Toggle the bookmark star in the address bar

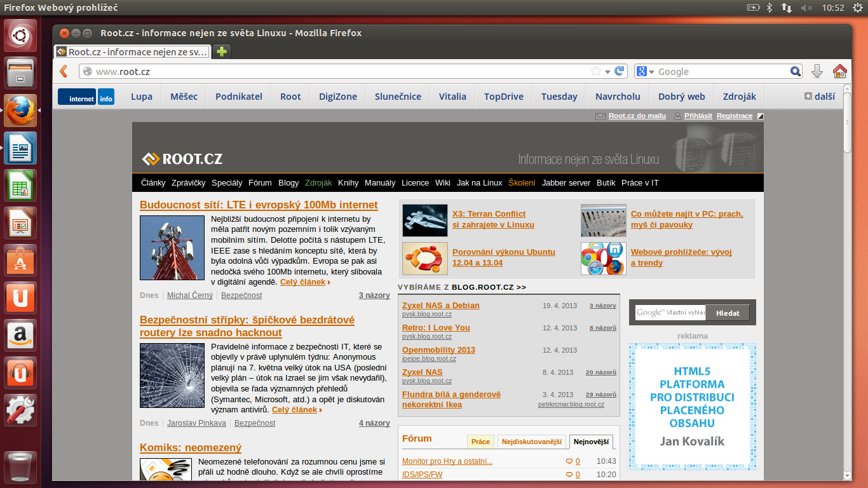[596, 71]
